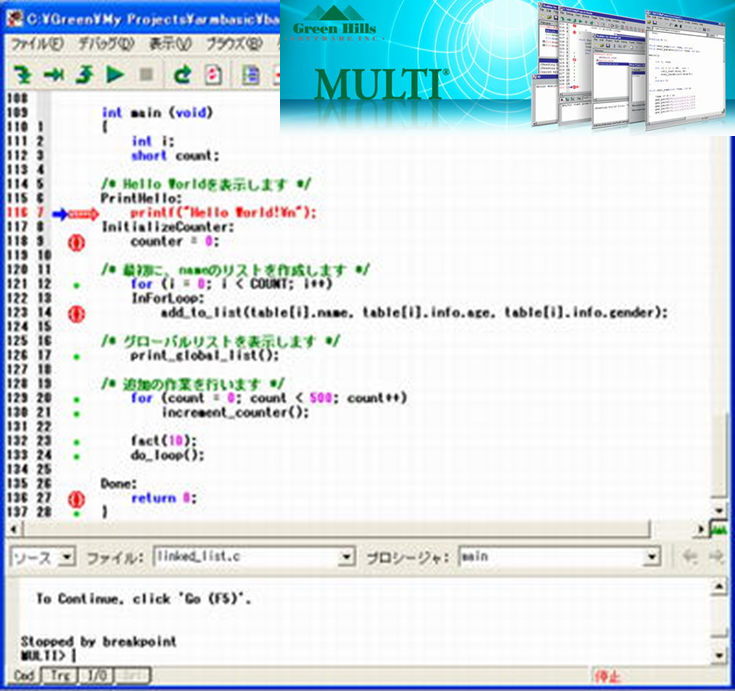The image size is (735, 691).
Task: Click 'int main (void)' declaration
Action: 158,113
